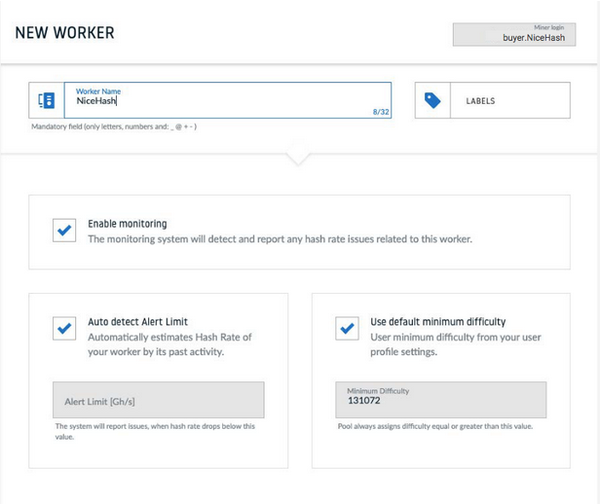This screenshot has width=600, height=504.
Task: Click the blue tag icon next to LABELS
Action: [432, 100]
